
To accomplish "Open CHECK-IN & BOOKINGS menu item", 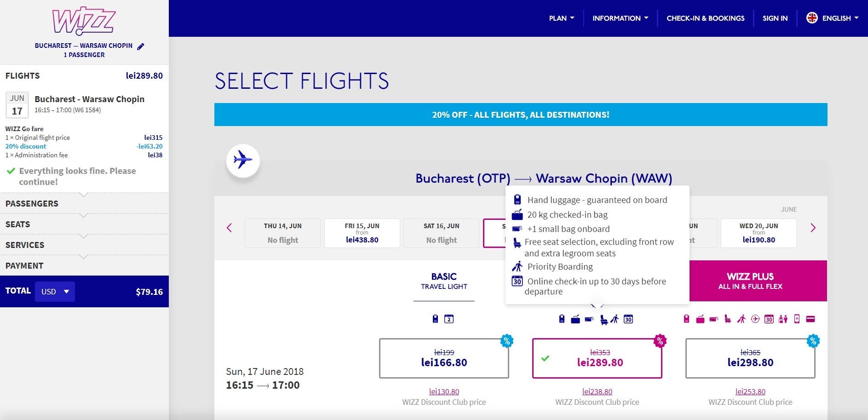I will pos(705,18).
